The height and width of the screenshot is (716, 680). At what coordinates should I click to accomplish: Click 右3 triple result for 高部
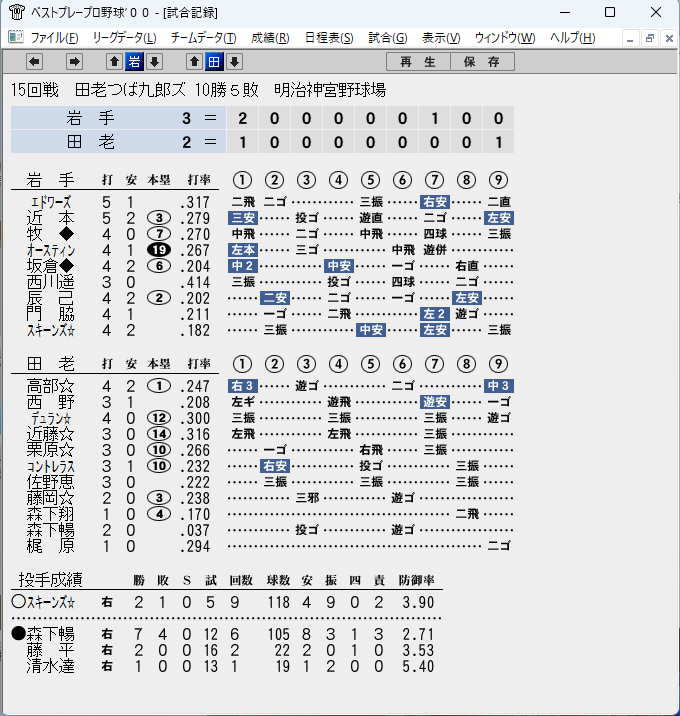click(243, 386)
